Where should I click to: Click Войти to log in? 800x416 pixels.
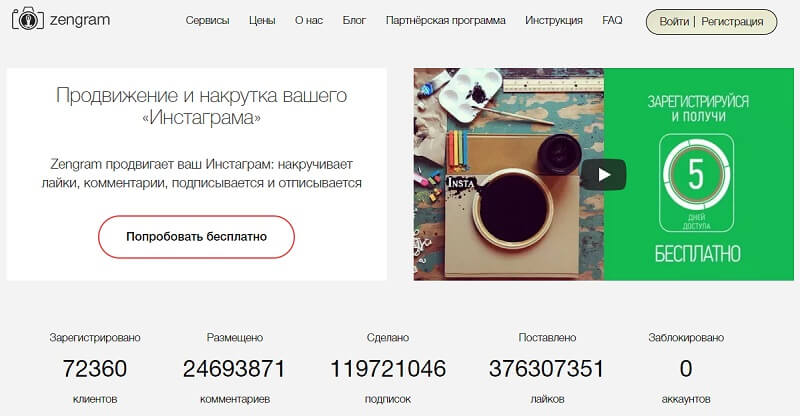tap(674, 22)
